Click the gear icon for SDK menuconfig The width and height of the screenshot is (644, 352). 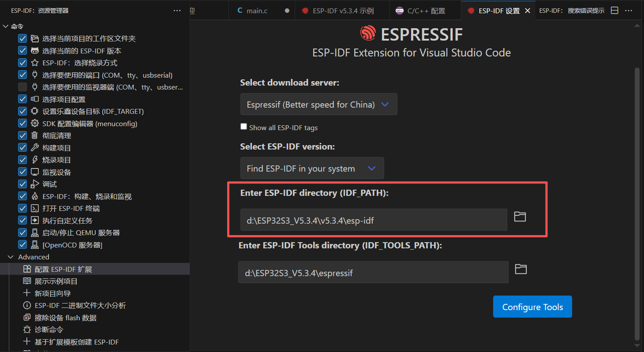tap(34, 124)
